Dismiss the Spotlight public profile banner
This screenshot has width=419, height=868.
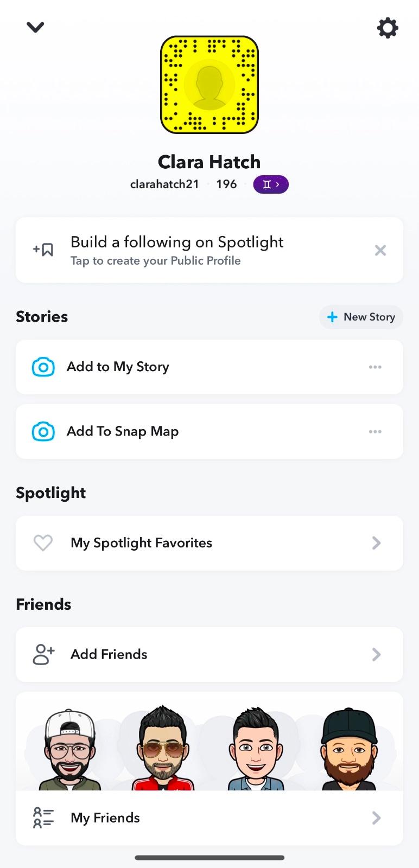380,250
